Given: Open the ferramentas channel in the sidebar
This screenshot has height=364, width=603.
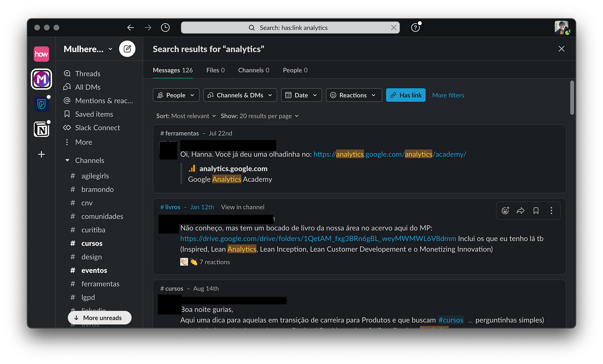Looking at the screenshot, I should point(100,284).
